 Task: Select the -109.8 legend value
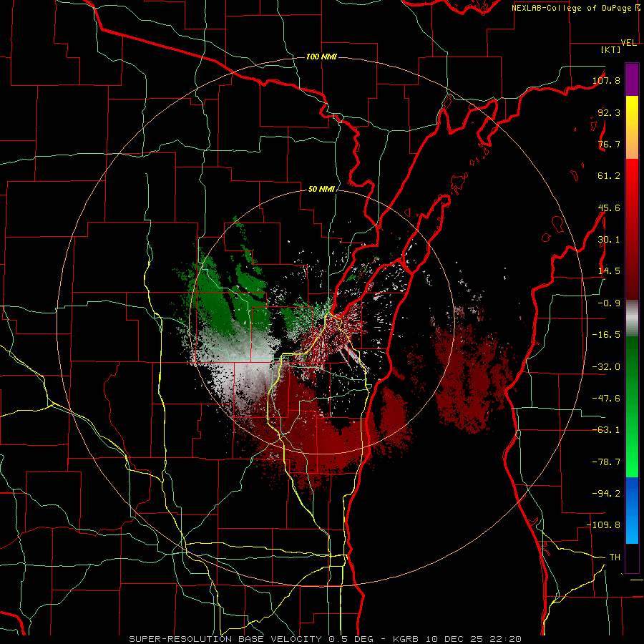[x=604, y=525]
